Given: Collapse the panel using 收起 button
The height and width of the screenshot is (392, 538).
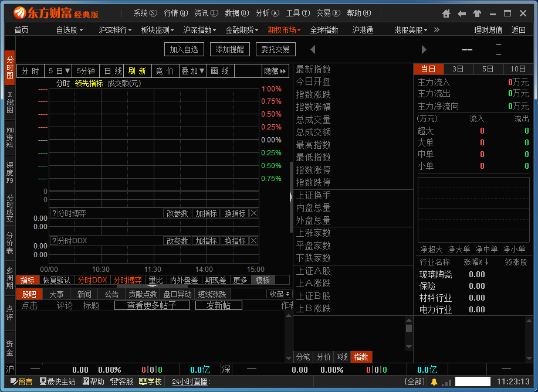Looking at the screenshot, I should click(x=279, y=294).
